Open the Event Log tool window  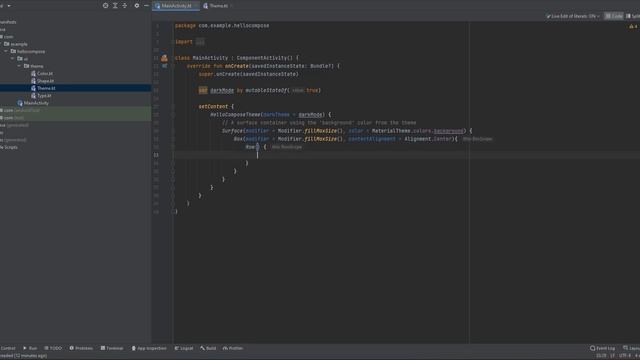click(602, 348)
